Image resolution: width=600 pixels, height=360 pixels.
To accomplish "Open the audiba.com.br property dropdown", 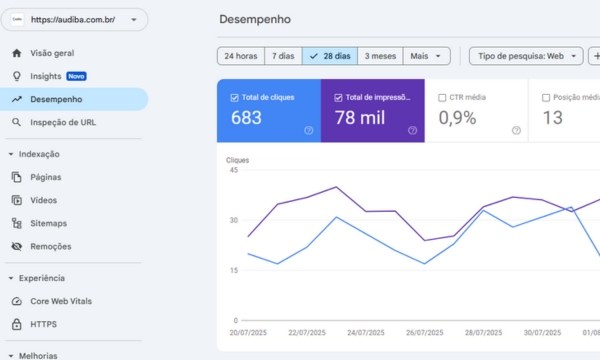I will point(75,20).
